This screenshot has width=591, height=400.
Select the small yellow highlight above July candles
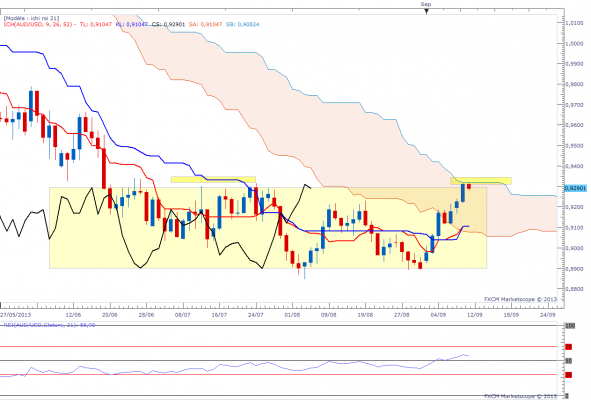213,179
